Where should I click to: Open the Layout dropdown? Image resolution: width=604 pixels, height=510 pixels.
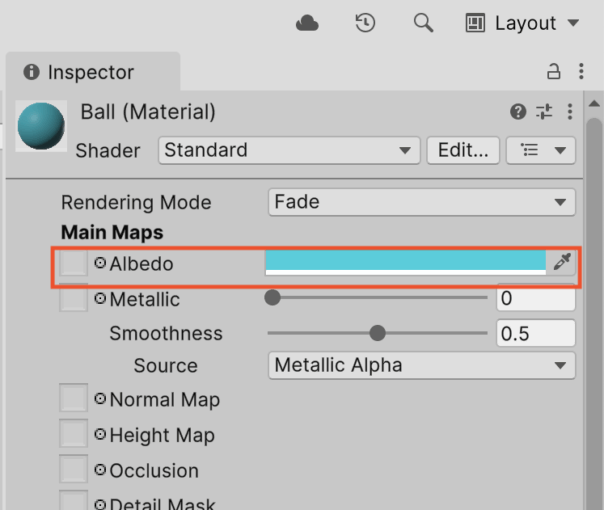click(x=522, y=23)
